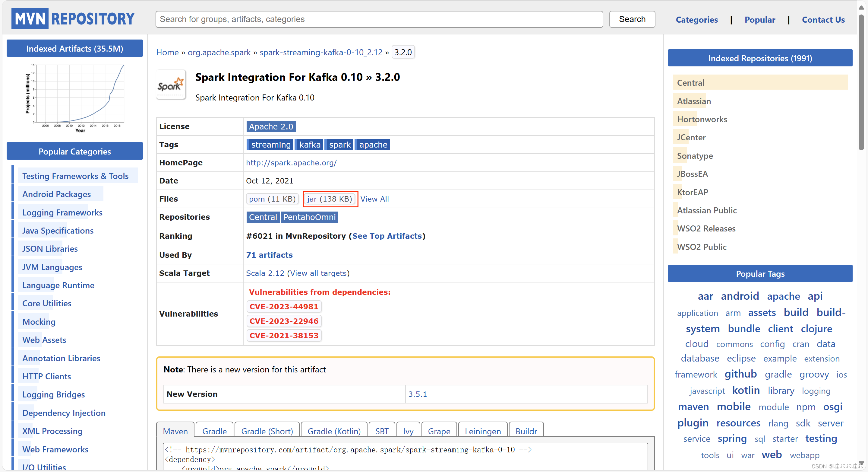Click the MVN Repository logo

[73, 18]
